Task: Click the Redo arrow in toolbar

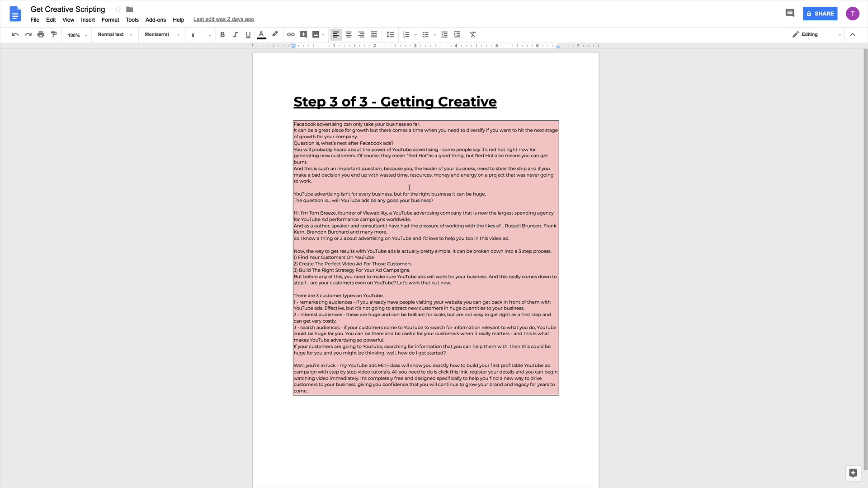Action: pyautogui.click(x=28, y=35)
